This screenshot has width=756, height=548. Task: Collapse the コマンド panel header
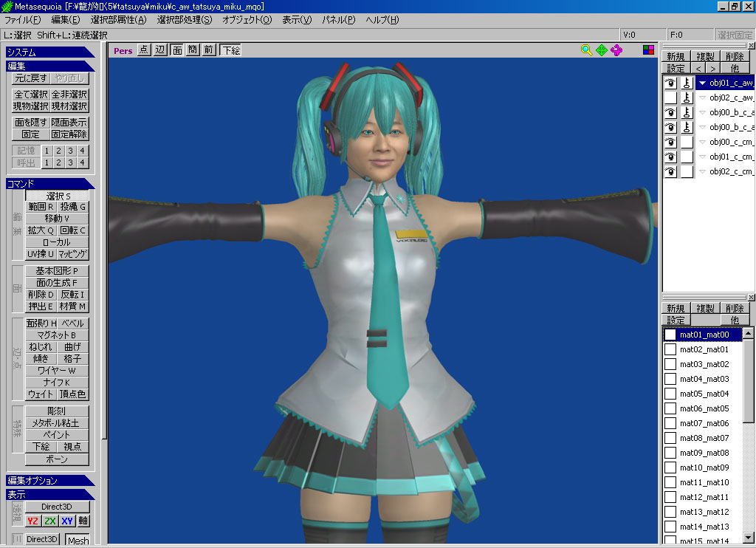50,184
